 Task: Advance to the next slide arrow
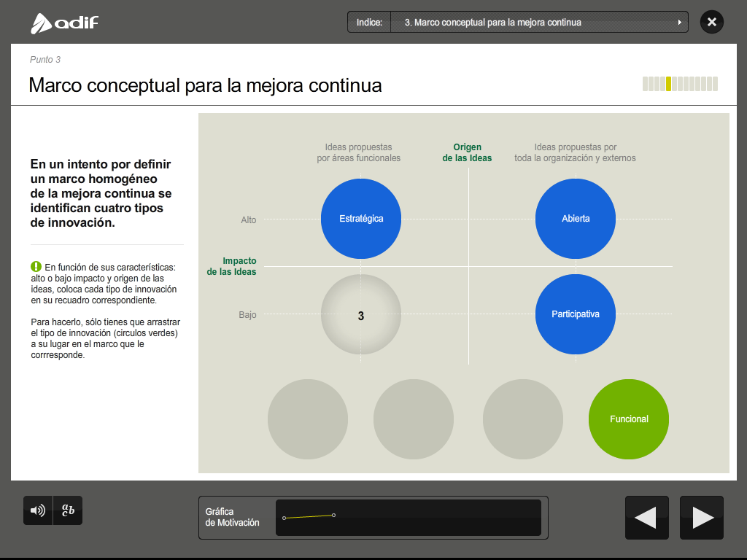coord(702,518)
